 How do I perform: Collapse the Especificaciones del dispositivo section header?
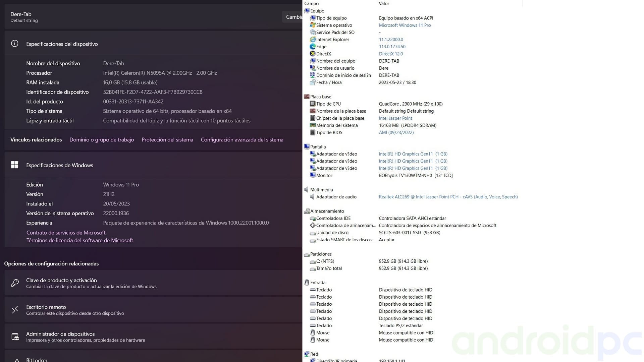(153, 44)
